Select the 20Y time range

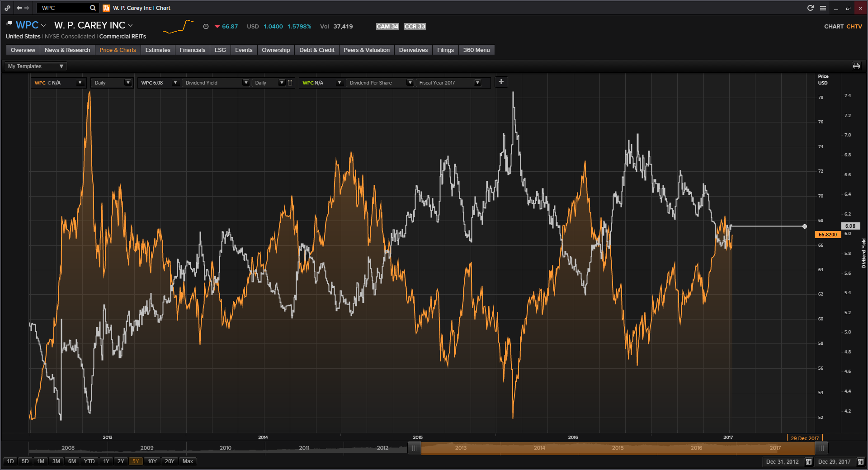(170, 461)
